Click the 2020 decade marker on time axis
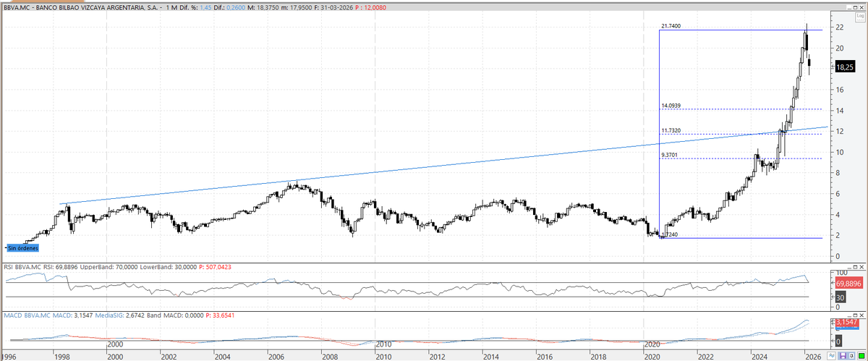Image resolution: width=868 pixels, height=361 pixels. coord(652,344)
